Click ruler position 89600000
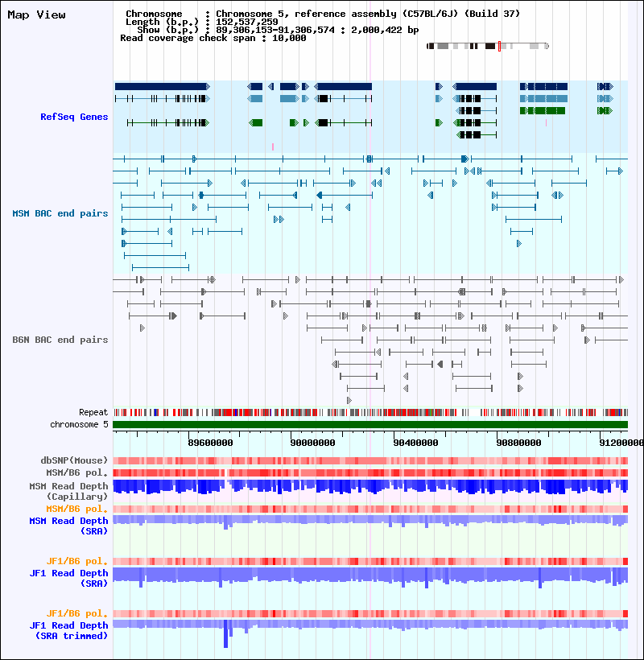This screenshot has width=644, height=660. point(210,443)
